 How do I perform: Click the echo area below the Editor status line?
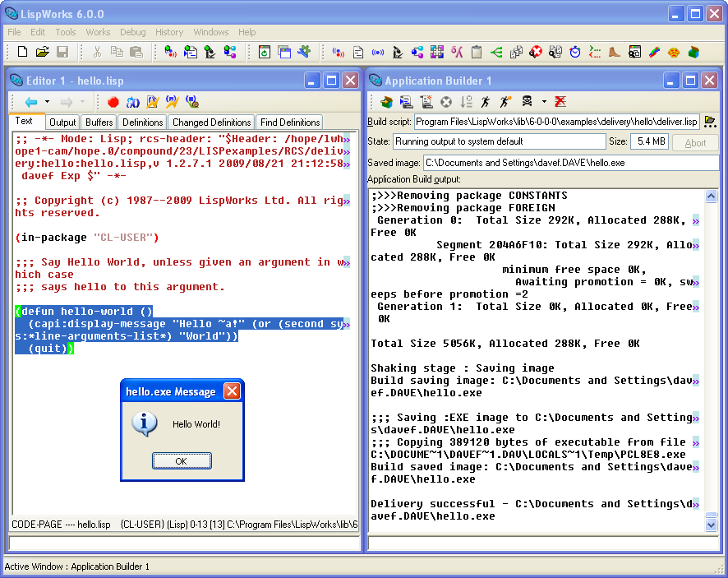point(184,543)
